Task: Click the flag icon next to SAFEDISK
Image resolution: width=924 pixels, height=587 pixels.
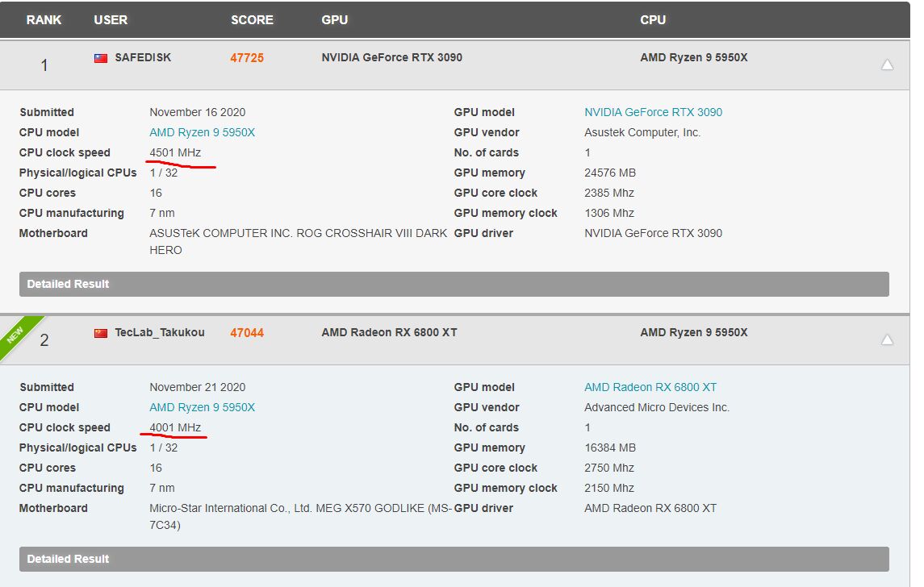Action: [x=101, y=58]
